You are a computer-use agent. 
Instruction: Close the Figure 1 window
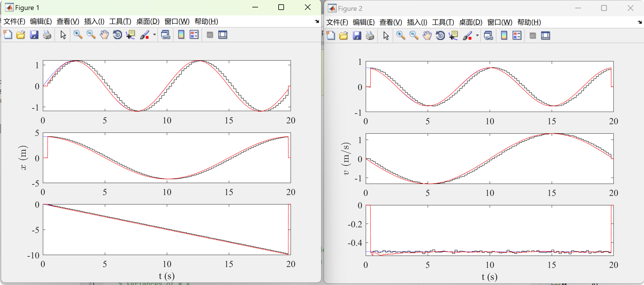click(308, 7)
